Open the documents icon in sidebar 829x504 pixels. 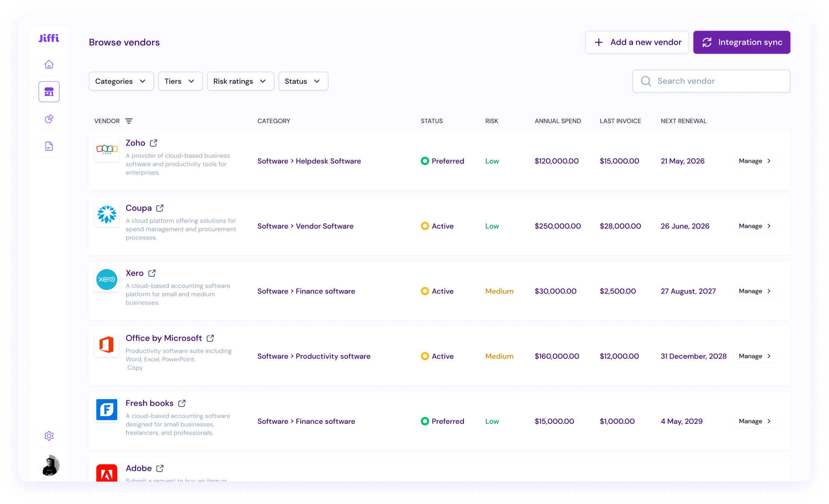click(x=49, y=146)
